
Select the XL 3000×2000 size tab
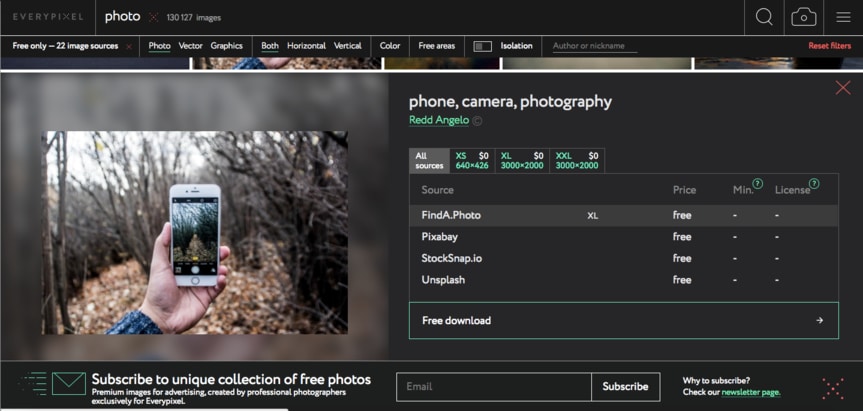click(x=522, y=160)
